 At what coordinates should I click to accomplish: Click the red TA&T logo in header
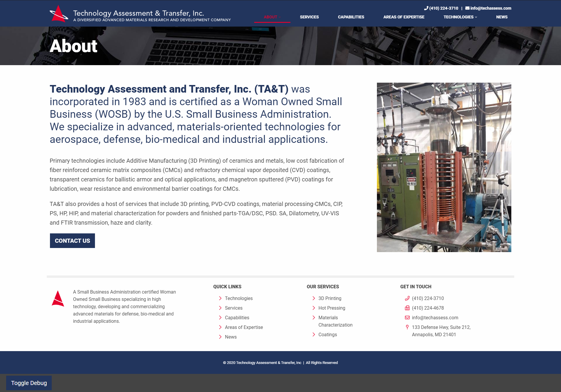pyautogui.click(x=59, y=14)
